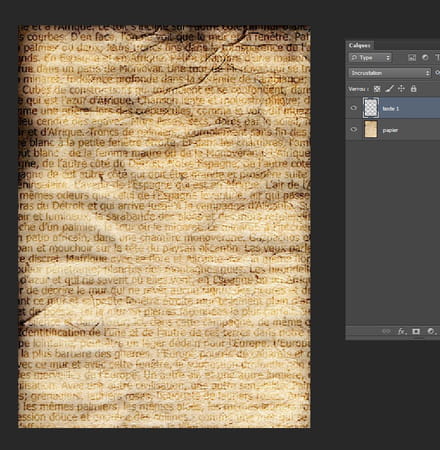Select the Calques panel tab
Image resolution: width=440 pixels, height=450 pixels.
coord(359,45)
